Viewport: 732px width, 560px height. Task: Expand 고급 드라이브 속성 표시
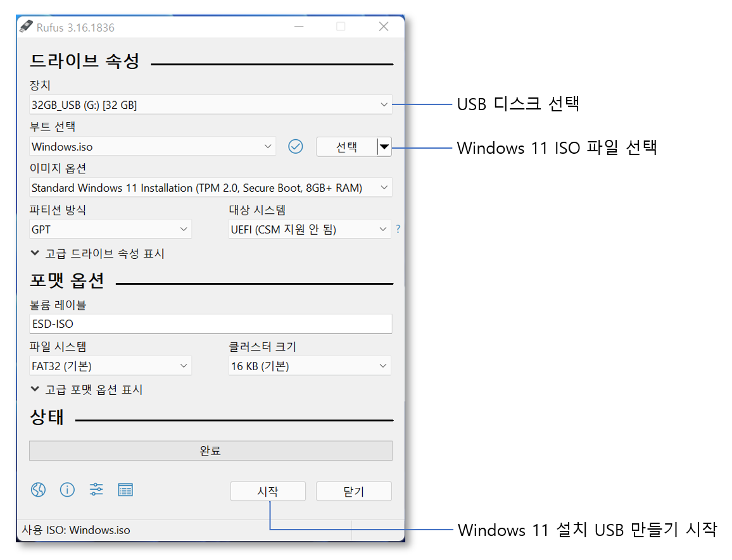pos(97,253)
